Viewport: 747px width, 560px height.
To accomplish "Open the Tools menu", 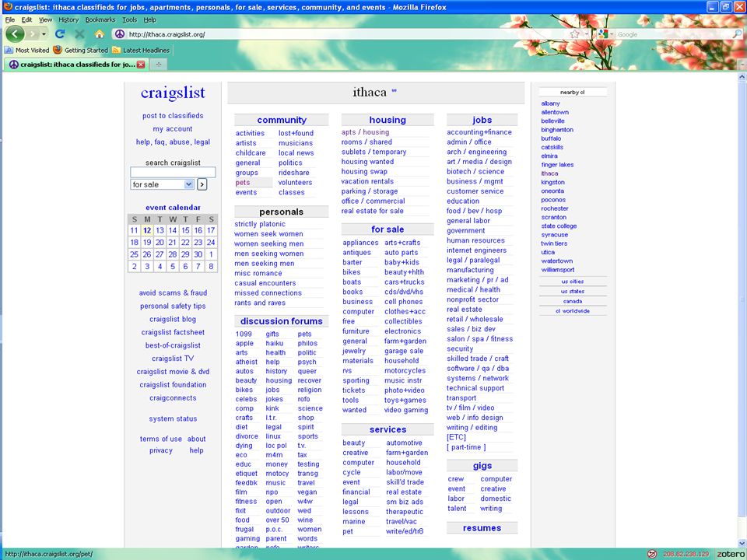I will click(130, 19).
